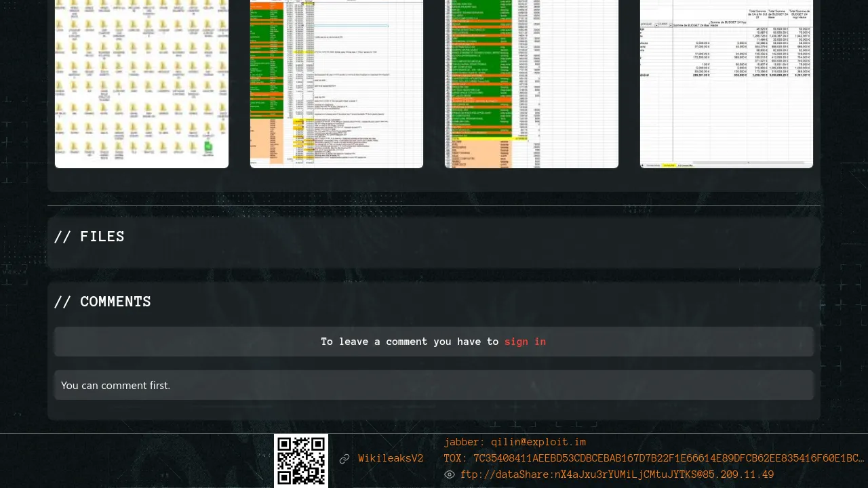Click the QR code image in footer
The width and height of the screenshot is (868, 488).
(x=301, y=461)
